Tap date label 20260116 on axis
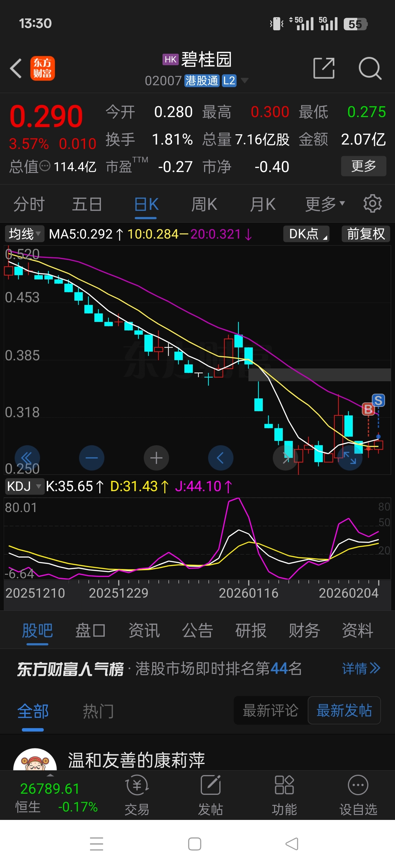The image size is (395, 868). tap(249, 593)
